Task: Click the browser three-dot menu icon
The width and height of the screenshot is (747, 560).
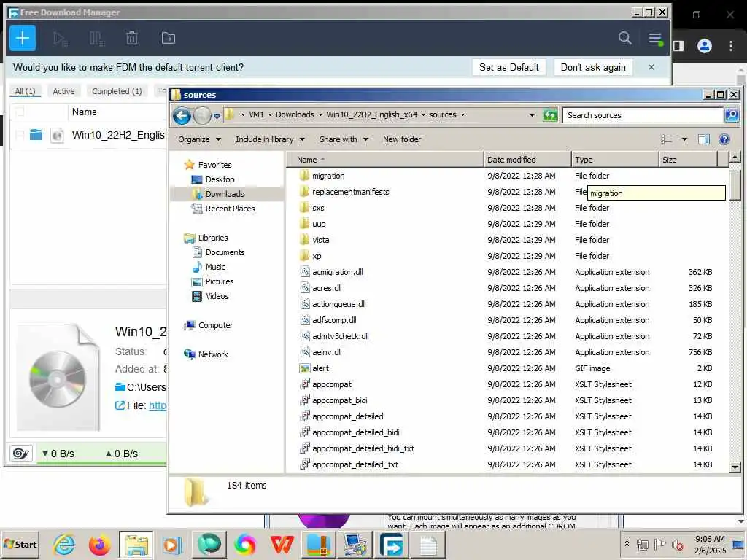Action: click(731, 46)
